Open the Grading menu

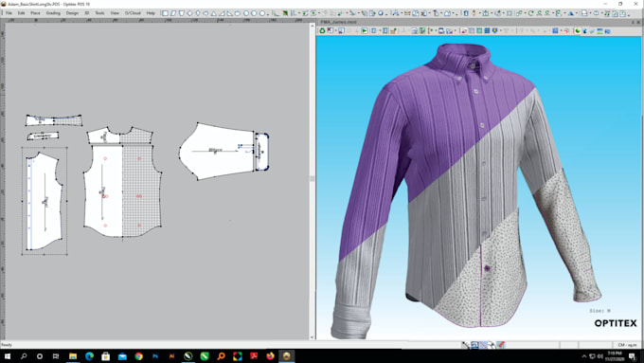[53, 13]
